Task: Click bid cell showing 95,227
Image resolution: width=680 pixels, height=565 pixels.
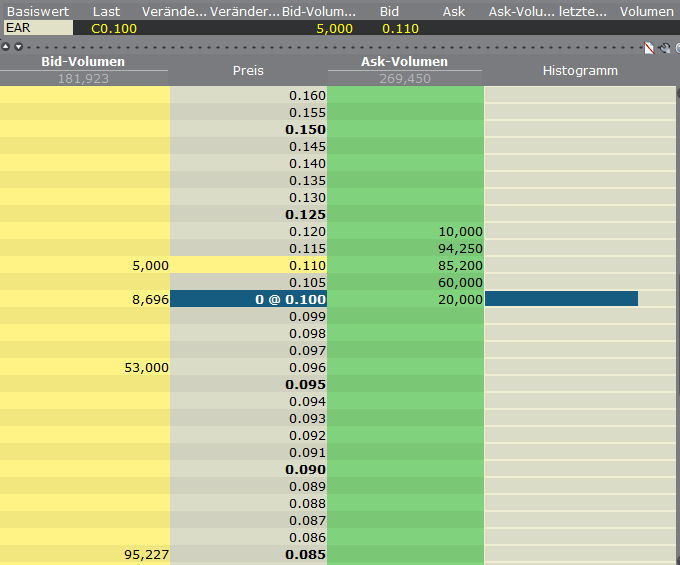Action: click(x=85, y=554)
